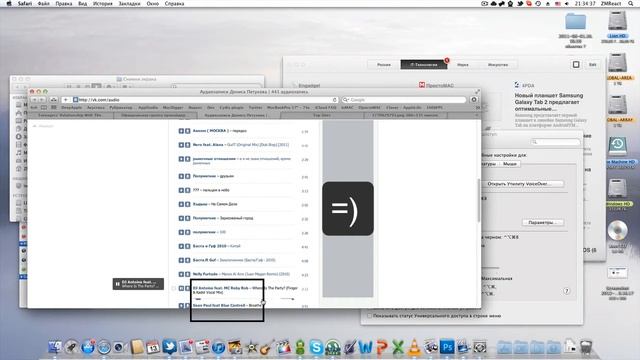Open Trash in the Dock
Screen dimensions: 640x360
(x=586, y=347)
